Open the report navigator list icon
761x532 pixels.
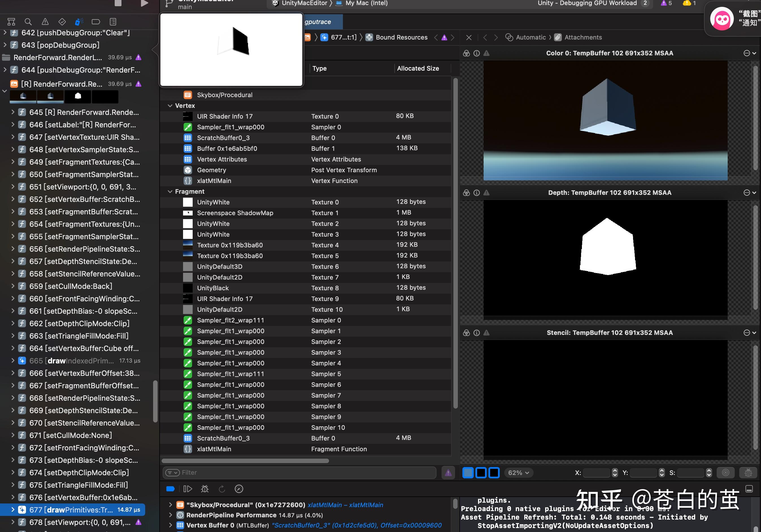coord(113,21)
